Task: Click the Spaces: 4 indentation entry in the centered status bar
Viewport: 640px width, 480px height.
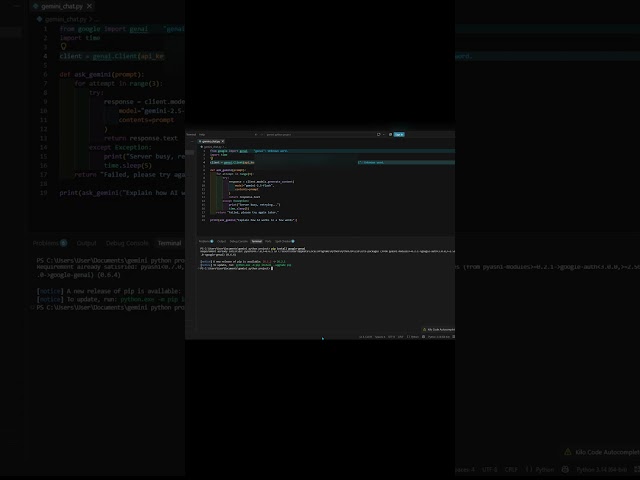Action: 380,337
